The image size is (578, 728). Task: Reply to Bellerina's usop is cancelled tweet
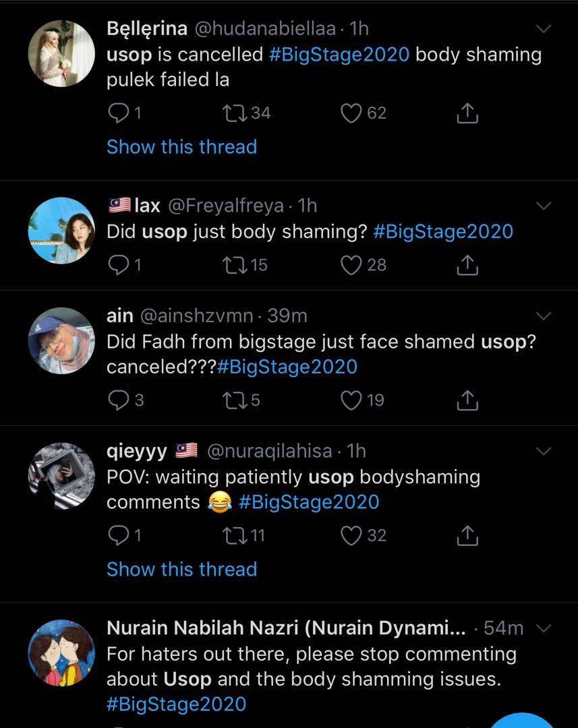(119, 113)
